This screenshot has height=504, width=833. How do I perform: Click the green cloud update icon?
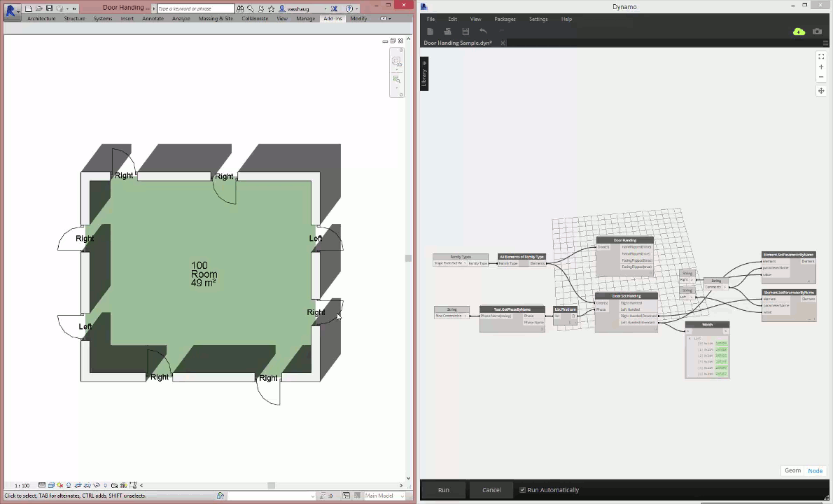[799, 31]
